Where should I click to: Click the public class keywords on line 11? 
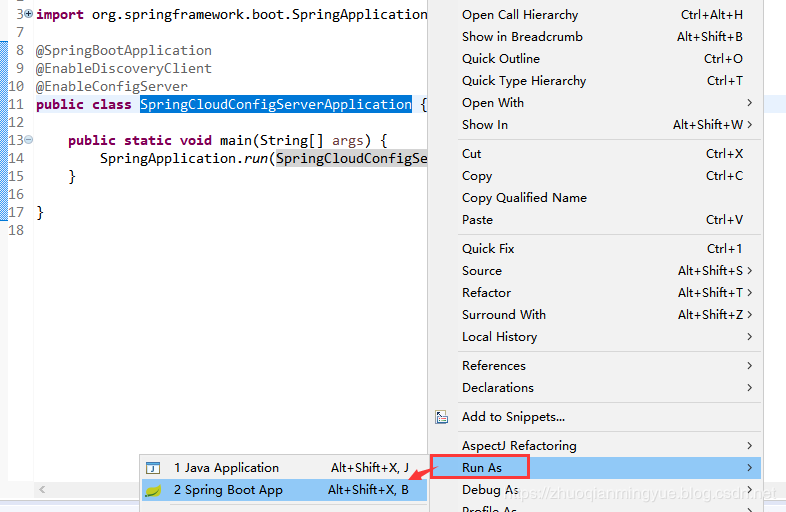(84, 104)
